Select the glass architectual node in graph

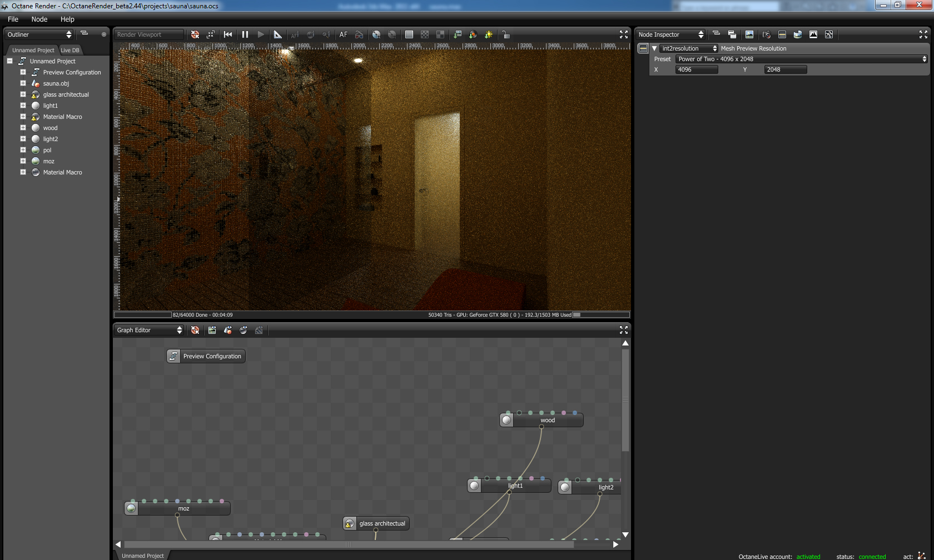[x=376, y=523]
